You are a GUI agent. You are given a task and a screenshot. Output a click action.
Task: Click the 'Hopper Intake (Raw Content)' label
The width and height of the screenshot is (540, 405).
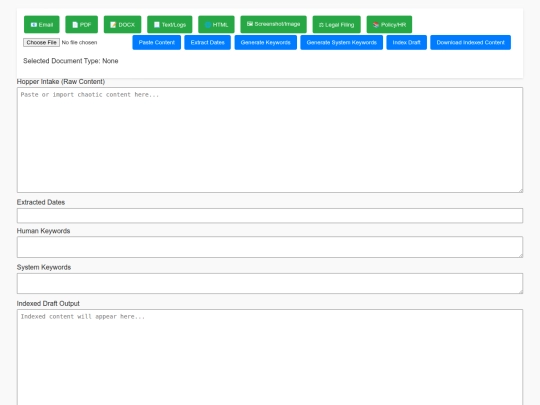pos(61,82)
